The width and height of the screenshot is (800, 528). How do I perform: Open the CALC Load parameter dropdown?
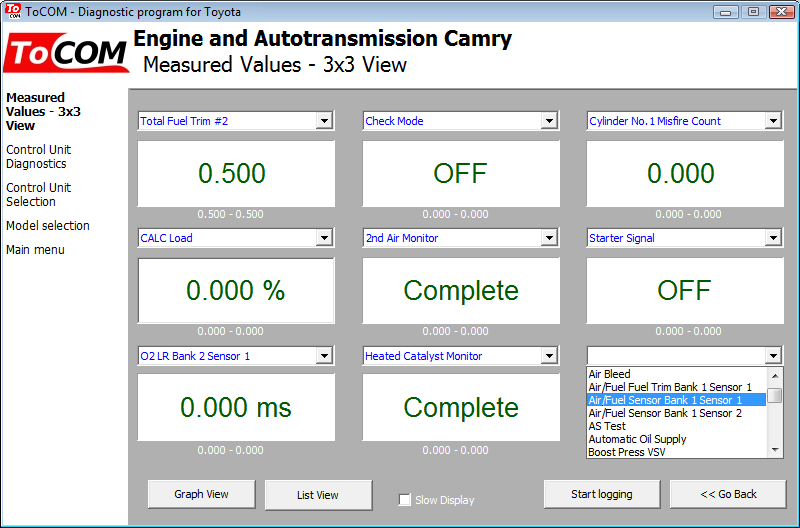point(323,238)
